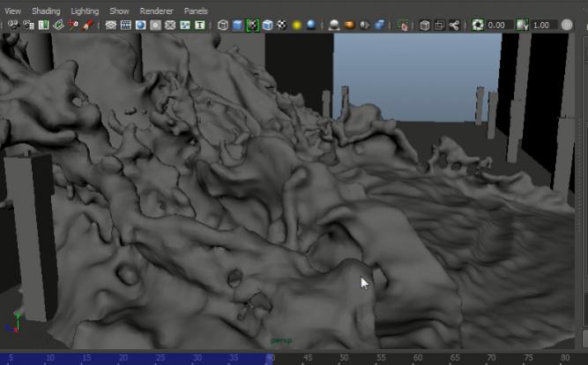Toggle Use Default Material green icon

point(252,26)
